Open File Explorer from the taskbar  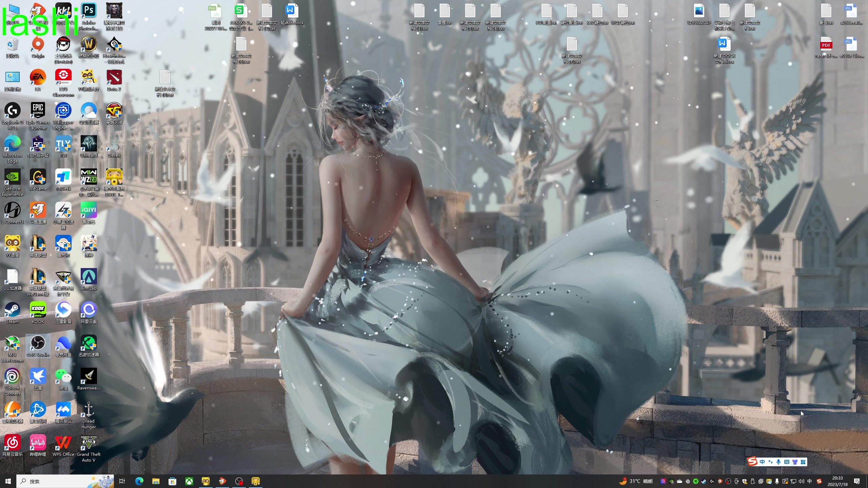[x=156, y=481]
